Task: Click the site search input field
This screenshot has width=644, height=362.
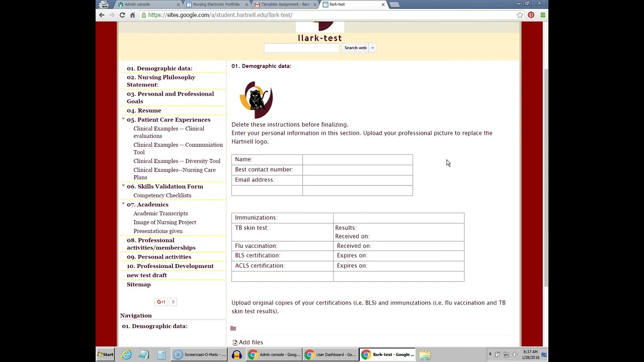Action: click(x=301, y=48)
